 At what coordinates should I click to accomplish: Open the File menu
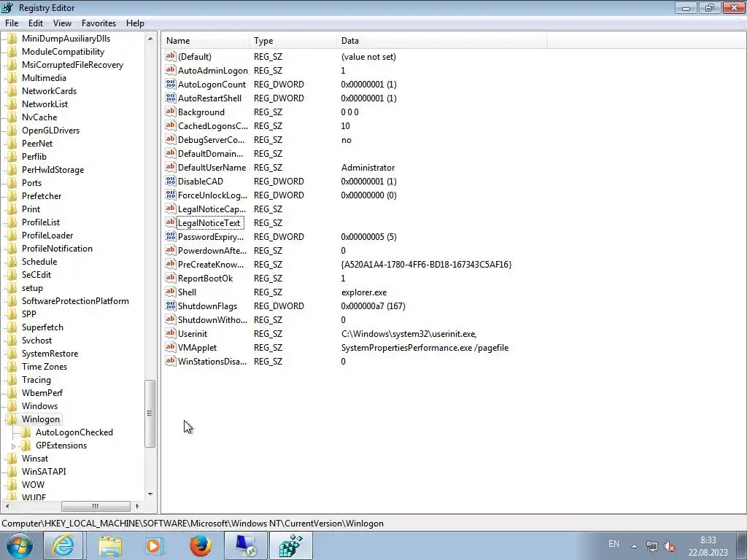pyautogui.click(x=12, y=23)
